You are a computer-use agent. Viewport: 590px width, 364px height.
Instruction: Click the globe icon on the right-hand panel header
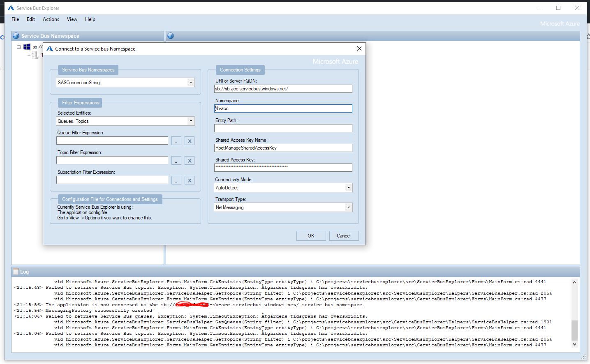pyautogui.click(x=170, y=36)
